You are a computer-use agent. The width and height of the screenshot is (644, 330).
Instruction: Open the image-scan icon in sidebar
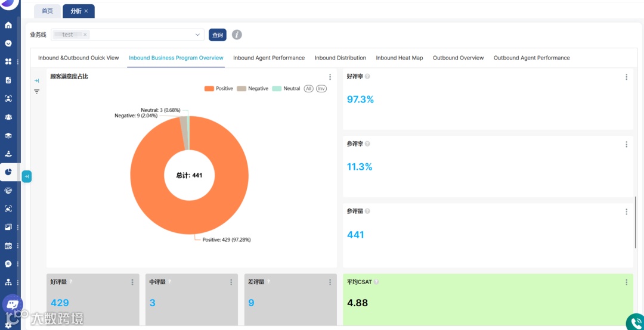pos(8,208)
